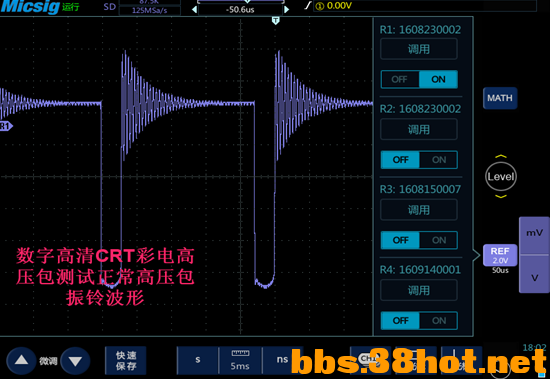
Task: Shift horizontal position with the left arrow
Action: (194, 9)
